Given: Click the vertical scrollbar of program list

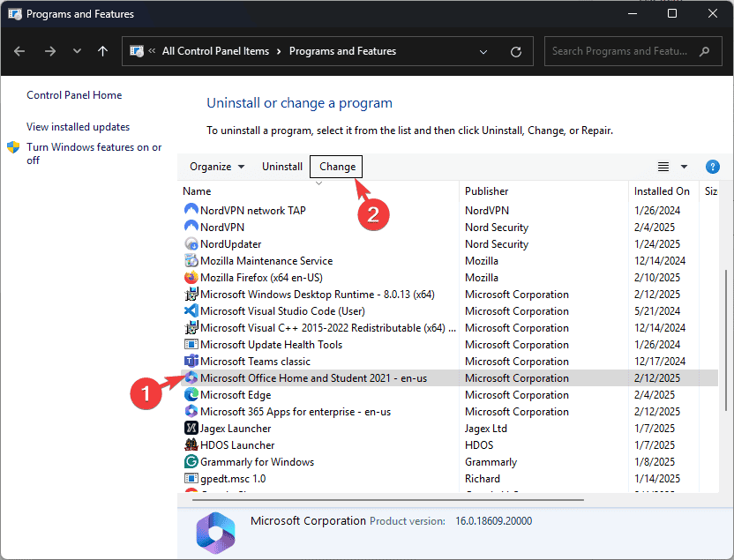Looking at the screenshot, I should click(x=726, y=341).
